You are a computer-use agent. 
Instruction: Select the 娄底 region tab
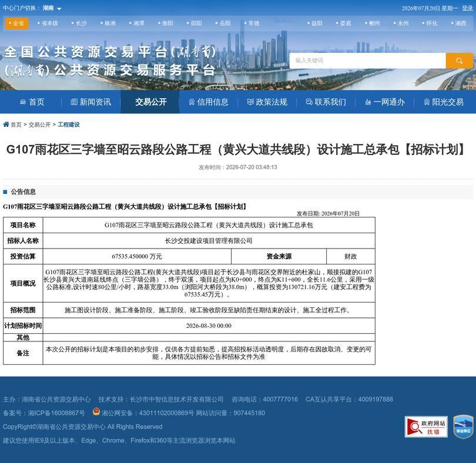pyautogui.click(x=344, y=24)
